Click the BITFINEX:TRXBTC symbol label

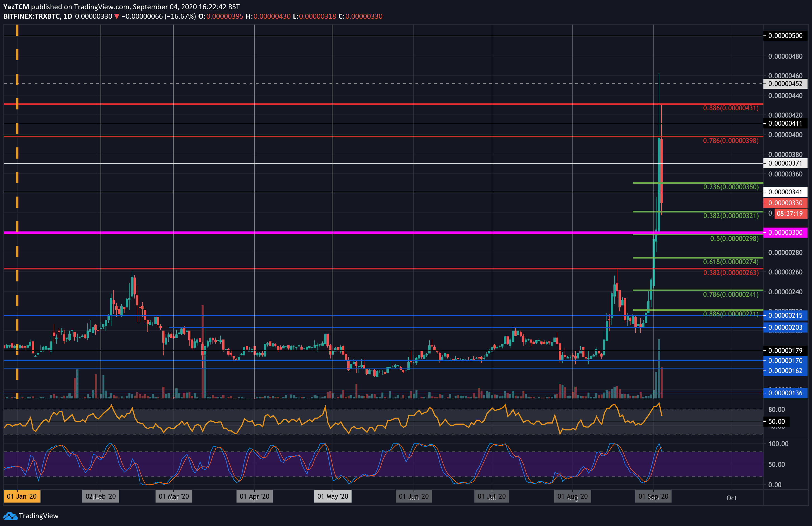[x=32, y=16]
